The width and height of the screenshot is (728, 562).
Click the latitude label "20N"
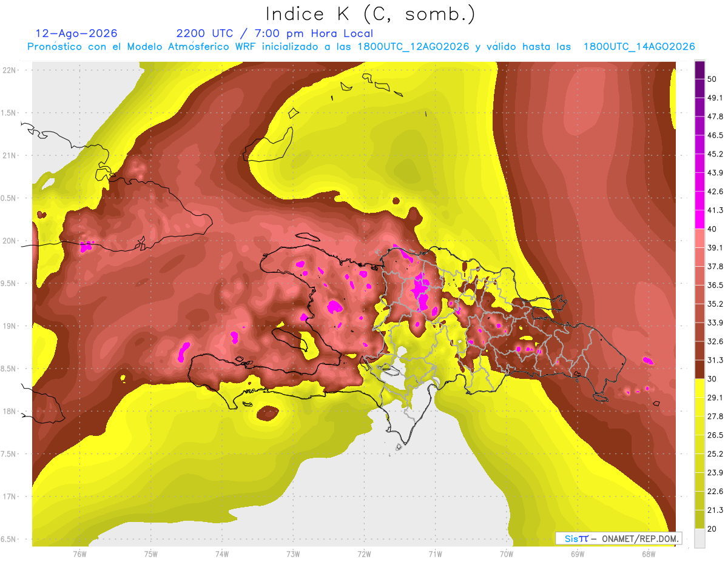pos(9,241)
